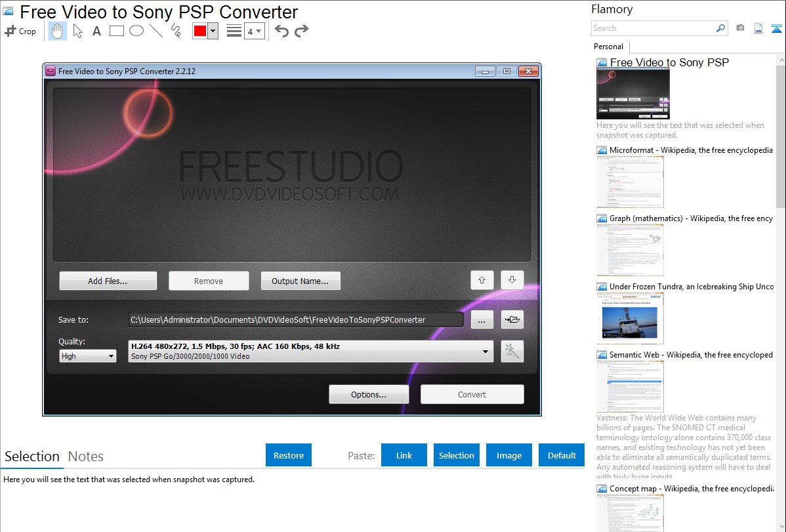Click the camera capture icon
This screenshot has width=786, height=532.
[x=740, y=28]
